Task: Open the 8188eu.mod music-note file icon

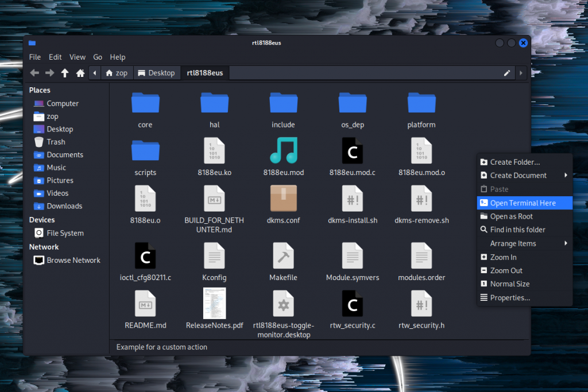Action: point(283,151)
